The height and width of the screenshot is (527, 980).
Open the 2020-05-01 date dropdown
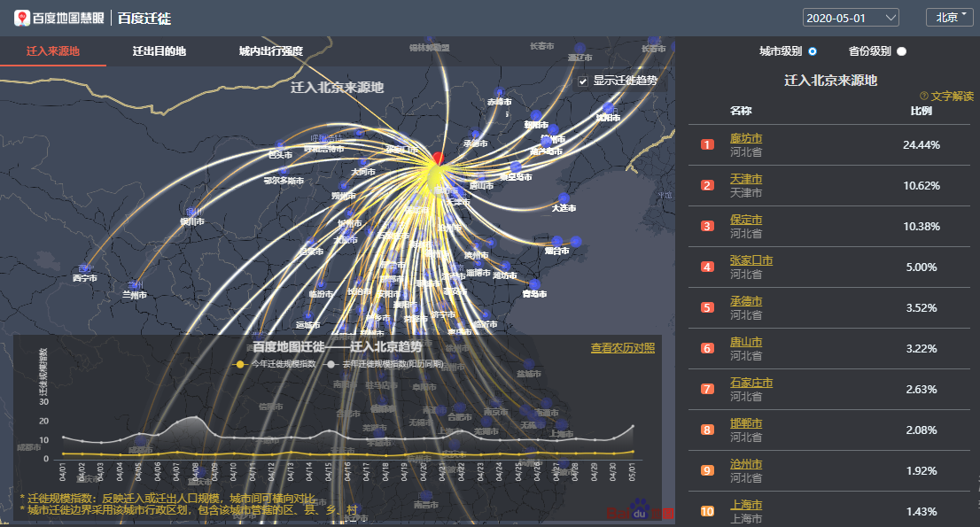(851, 18)
